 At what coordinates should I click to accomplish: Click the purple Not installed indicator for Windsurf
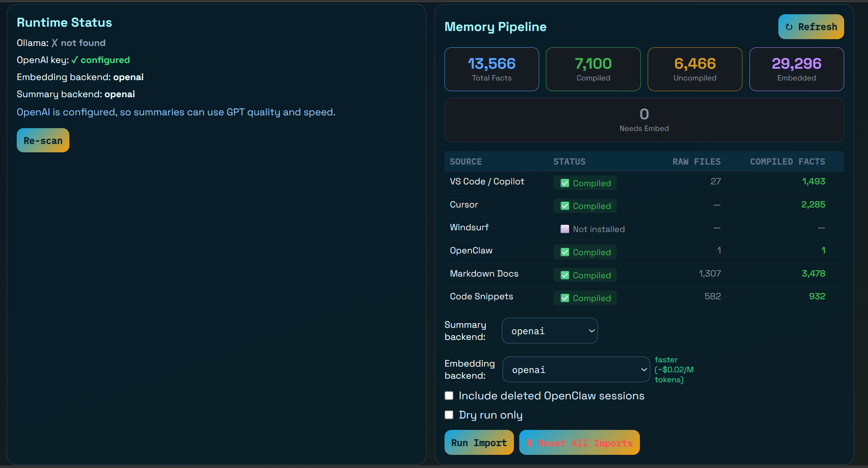point(565,229)
